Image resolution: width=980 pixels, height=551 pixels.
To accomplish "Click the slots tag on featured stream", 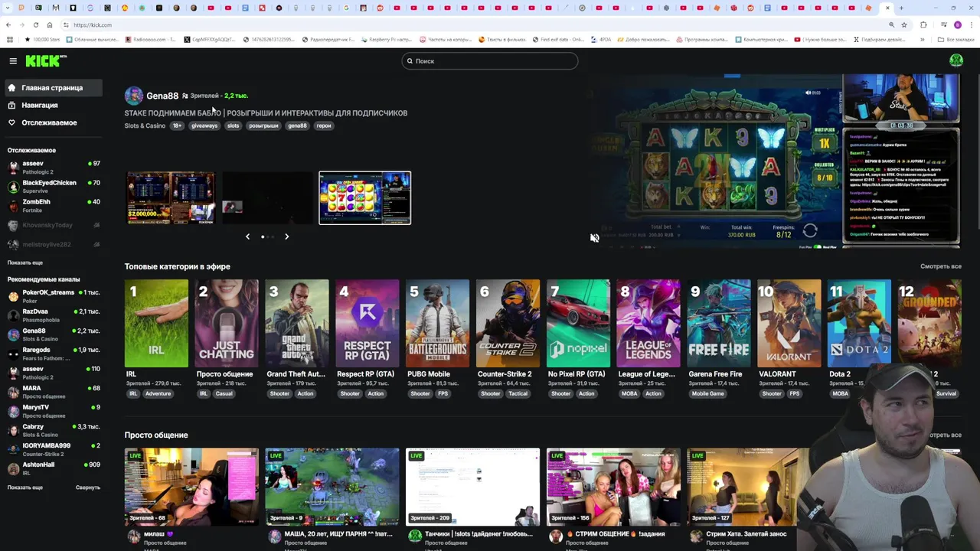I will click(234, 126).
